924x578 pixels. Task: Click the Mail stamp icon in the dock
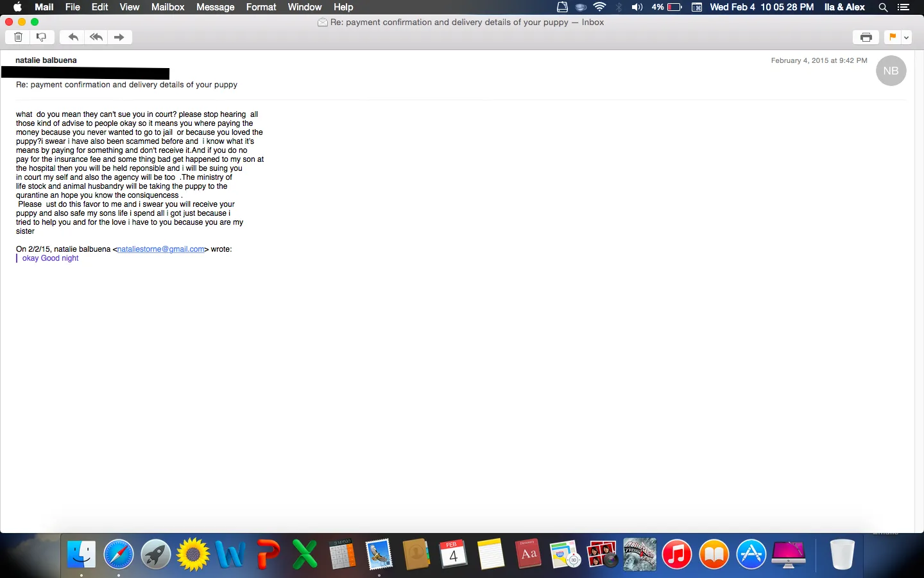[379, 554]
